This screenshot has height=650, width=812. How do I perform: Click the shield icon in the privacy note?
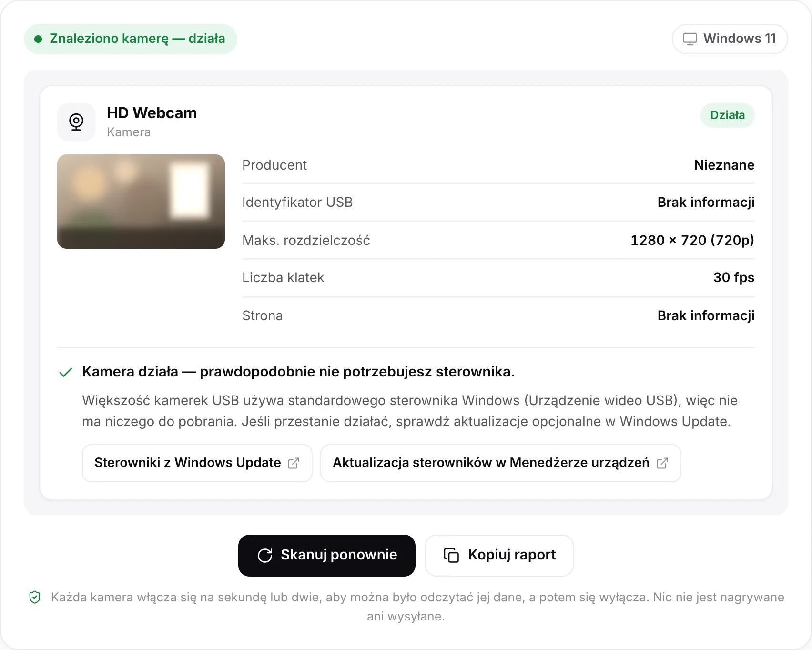pos(35,597)
